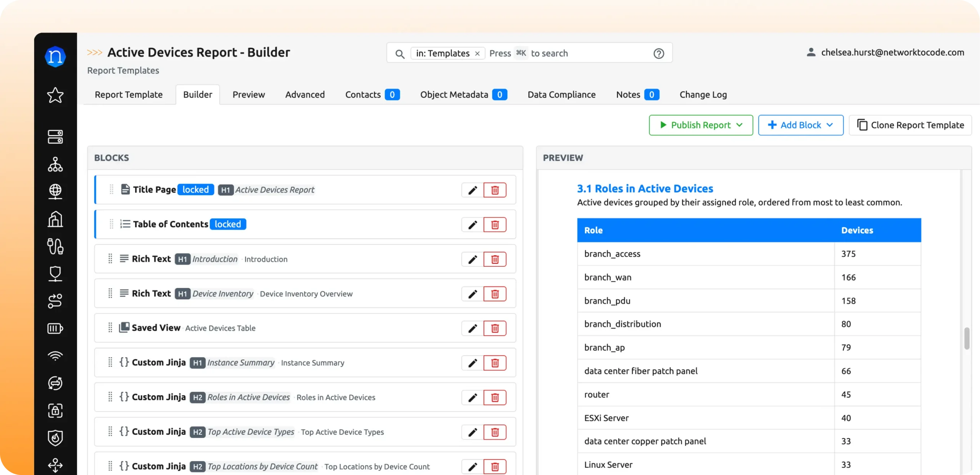
Task: Click the 'ESXi Server' role cell
Action: click(706, 418)
